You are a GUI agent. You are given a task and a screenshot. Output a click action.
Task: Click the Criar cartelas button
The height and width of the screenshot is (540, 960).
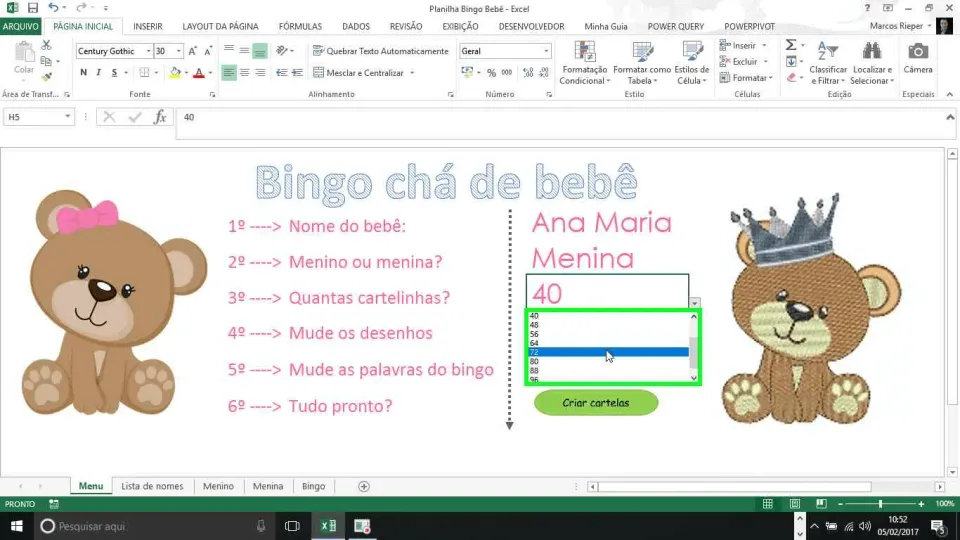596,403
